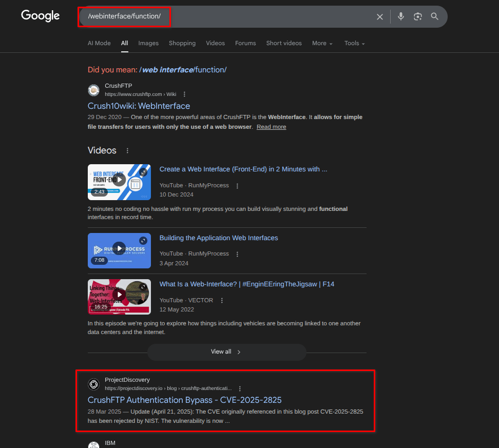Click the projectdiscovery.io blog URL breadcrumb
The width and height of the screenshot is (499, 448).
tap(168, 388)
